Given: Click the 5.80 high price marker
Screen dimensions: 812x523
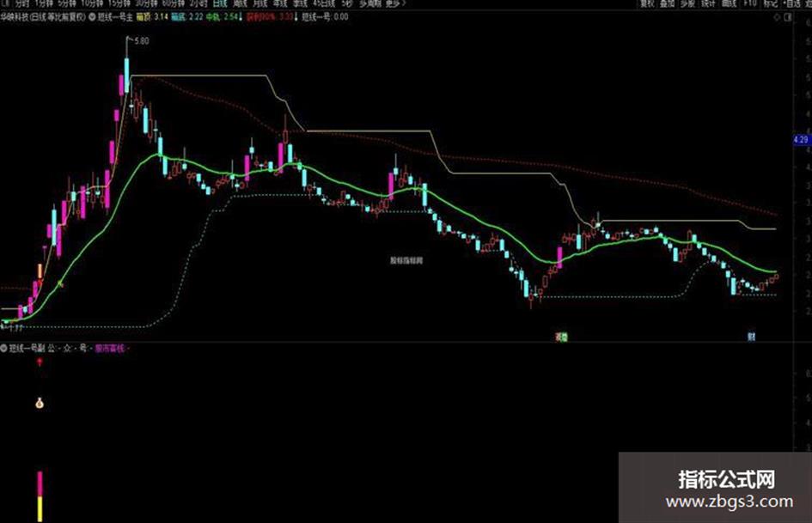Looking at the screenshot, I should coord(142,41).
